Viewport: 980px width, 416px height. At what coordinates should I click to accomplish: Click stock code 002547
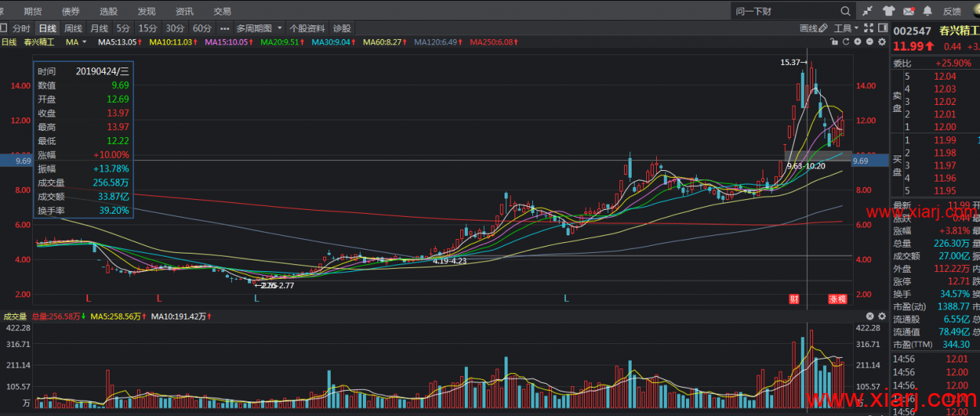click(x=914, y=31)
